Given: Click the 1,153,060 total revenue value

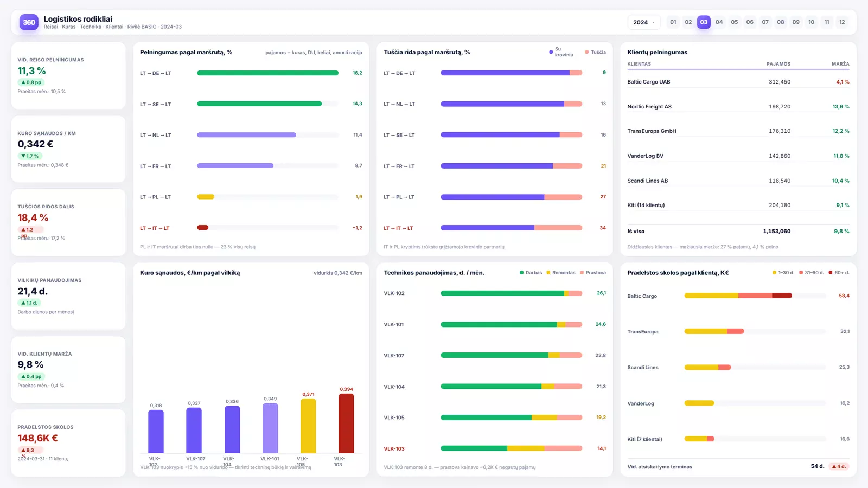Looking at the screenshot, I should coord(777,232).
